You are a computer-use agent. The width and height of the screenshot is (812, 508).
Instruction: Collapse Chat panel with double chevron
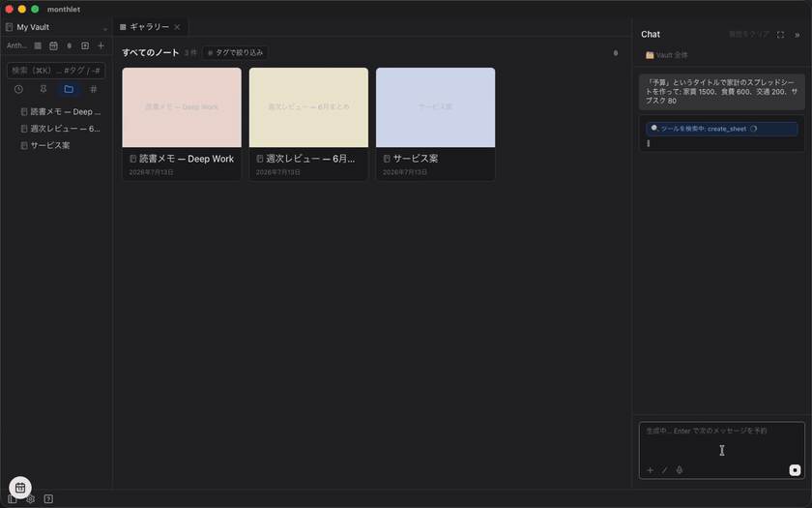coord(797,35)
